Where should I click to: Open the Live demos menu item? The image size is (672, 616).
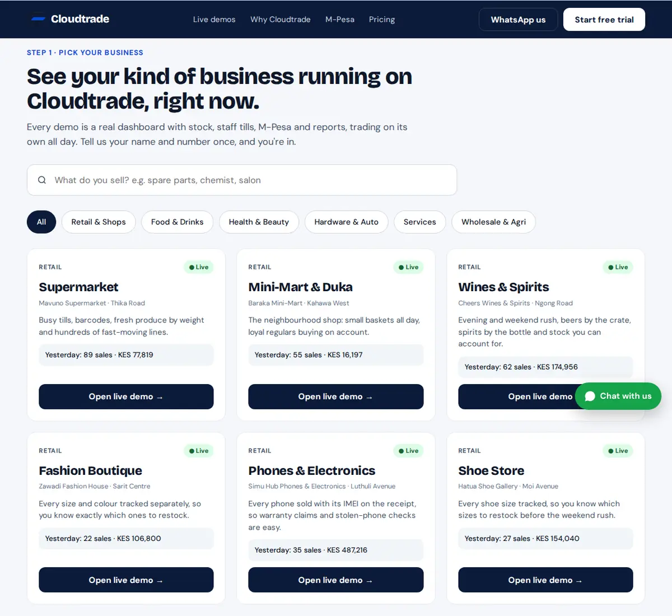[214, 20]
